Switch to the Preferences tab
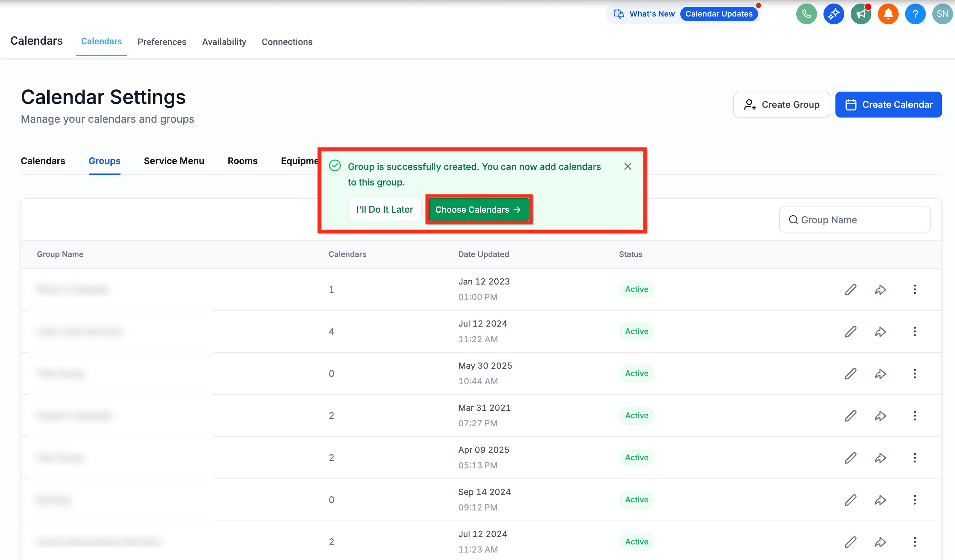The width and height of the screenshot is (955, 560). click(x=162, y=42)
